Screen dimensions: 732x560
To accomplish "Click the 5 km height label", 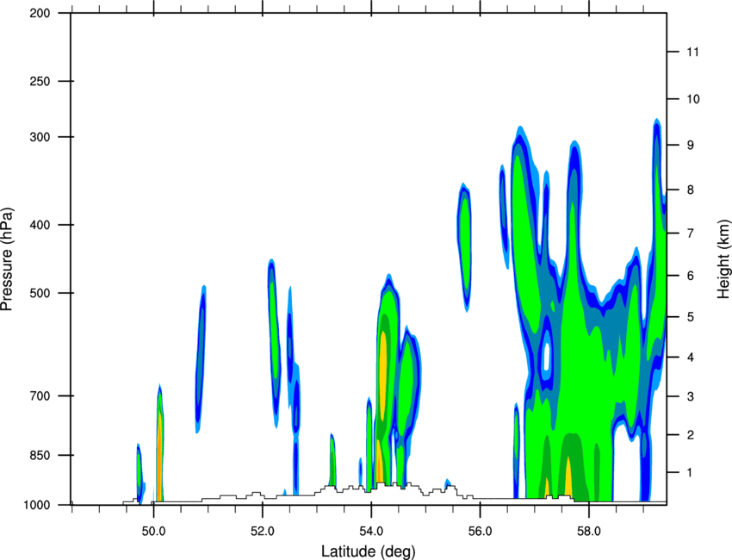I will point(690,318).
